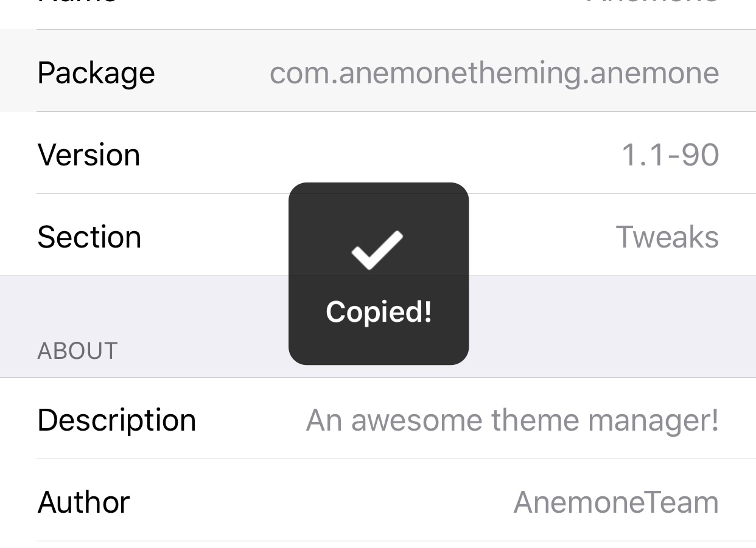Tap empty space between Author and AnemoneTeam
This screenshot has height=548, width=756.
(x=321, y=502)
